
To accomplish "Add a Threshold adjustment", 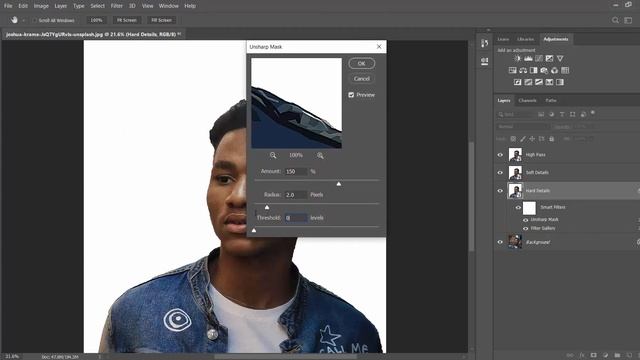I will [539, 82].
